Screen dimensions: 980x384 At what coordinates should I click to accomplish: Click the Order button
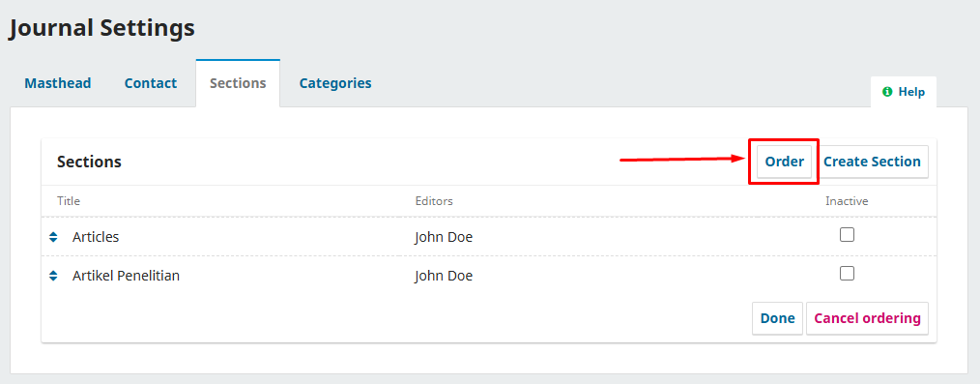(x=785, y=162)
